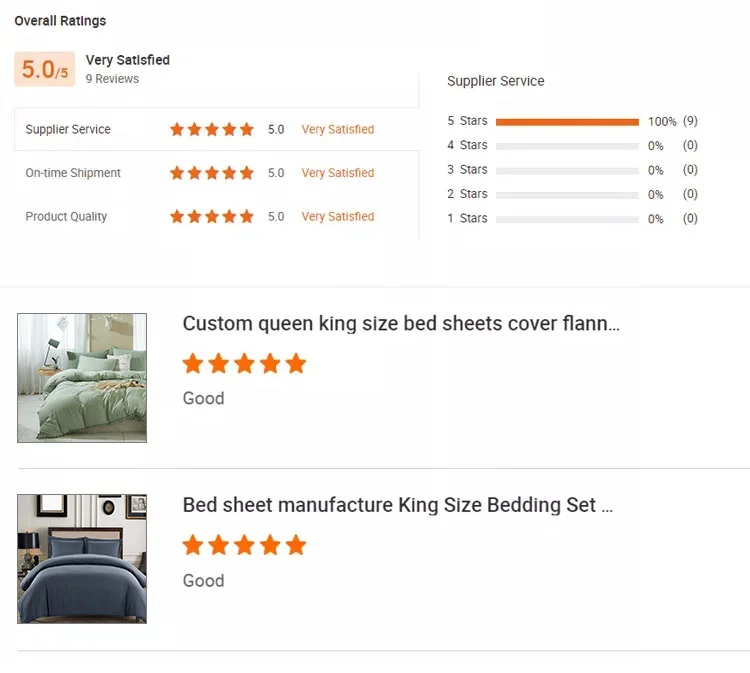
Task: Click five-star rating under Custom queen king review
Action: tap(244, 363)
